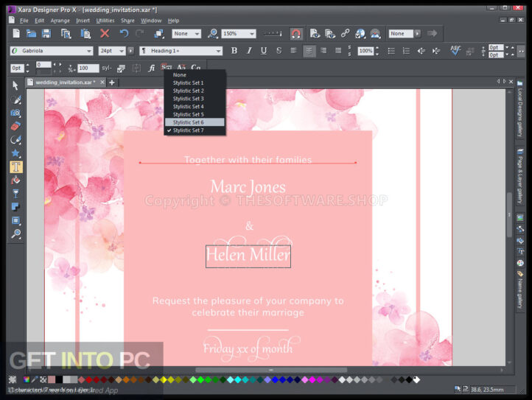Image resolution: width=532 pixels, height=400 pixels.
Task: Fully justify text
Action: (338, 51)
